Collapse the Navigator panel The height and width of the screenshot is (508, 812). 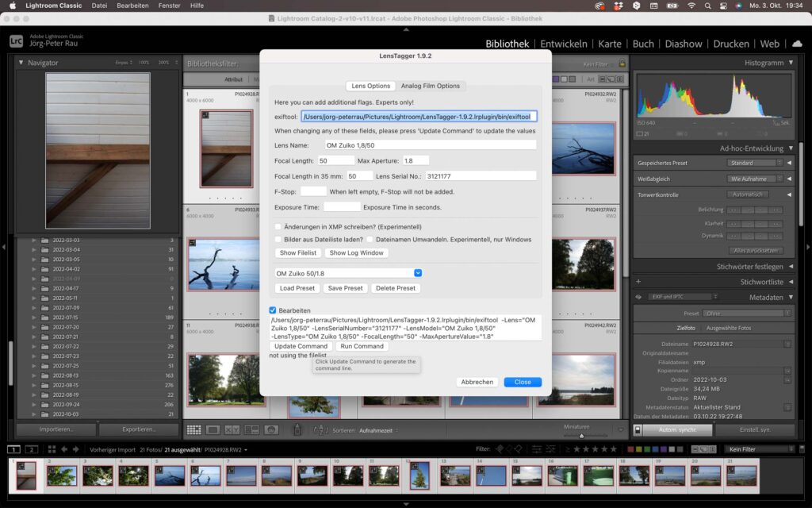pos(21,63)
